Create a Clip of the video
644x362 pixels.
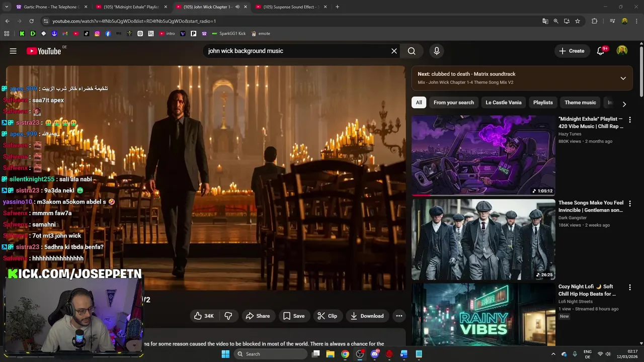point(328,316)
